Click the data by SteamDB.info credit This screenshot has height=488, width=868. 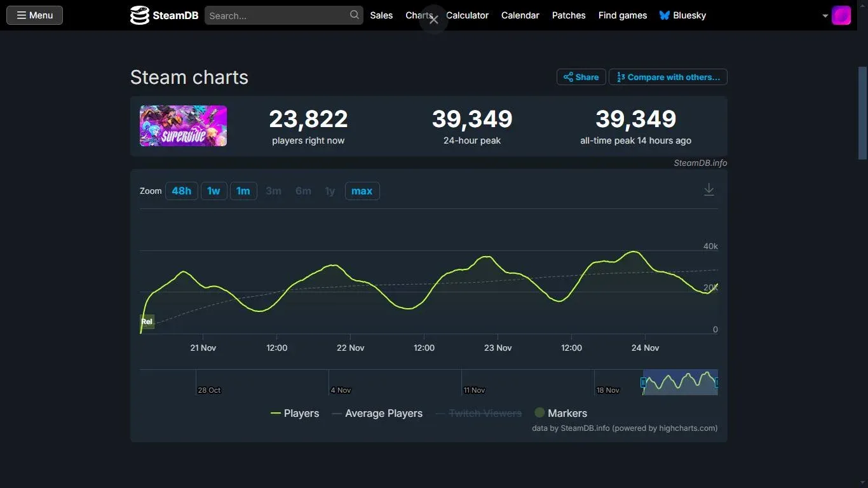625,428
